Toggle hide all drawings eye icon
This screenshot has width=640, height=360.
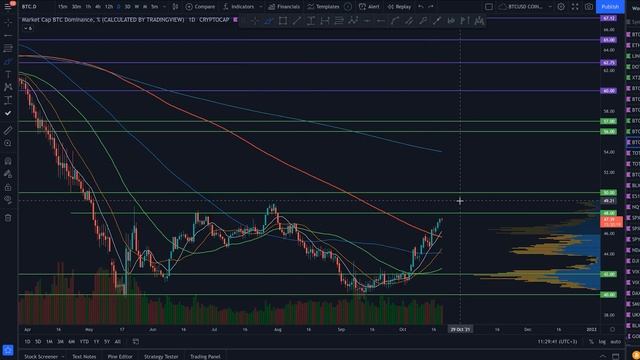(8, 200)
